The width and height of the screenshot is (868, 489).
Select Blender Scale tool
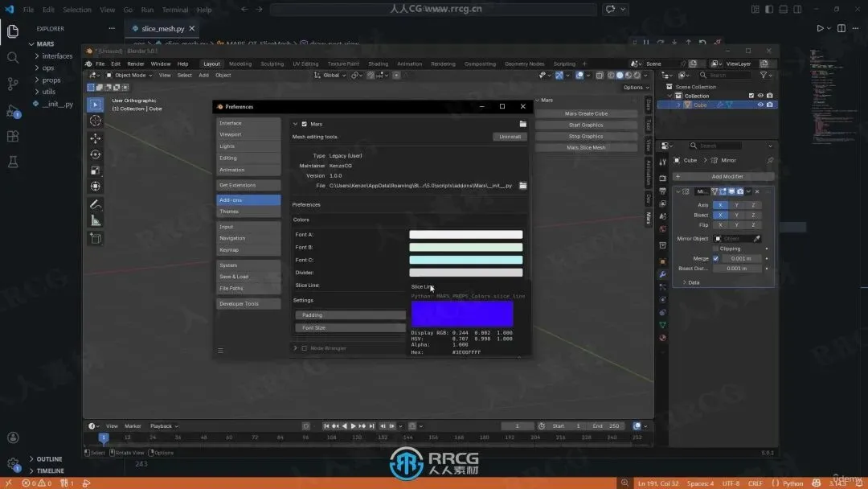click(95, 171)
